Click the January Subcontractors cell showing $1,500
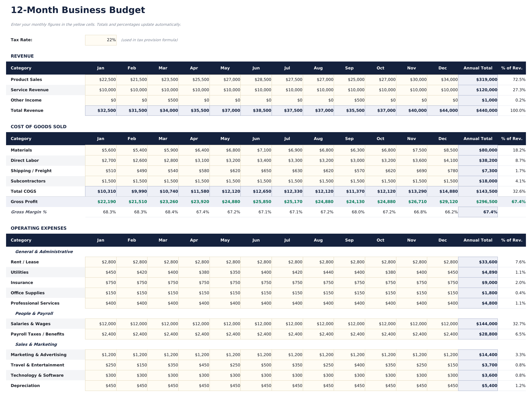 click(x=101, y=181)
